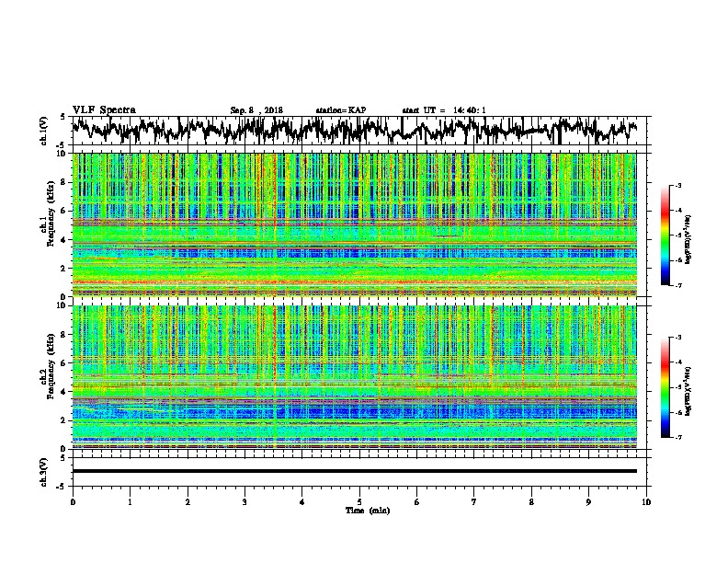Click the ch.2 log(PSD) color bar

coord(665,387)
